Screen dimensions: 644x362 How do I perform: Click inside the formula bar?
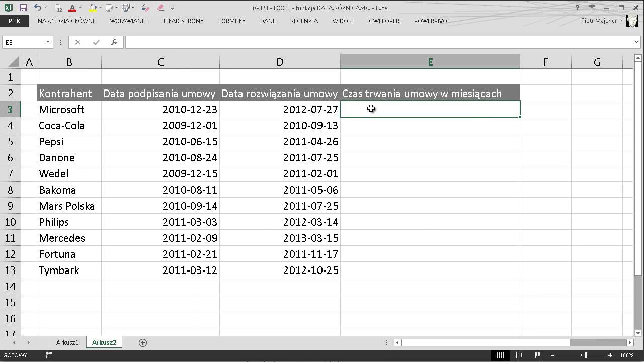coord(378,42)
